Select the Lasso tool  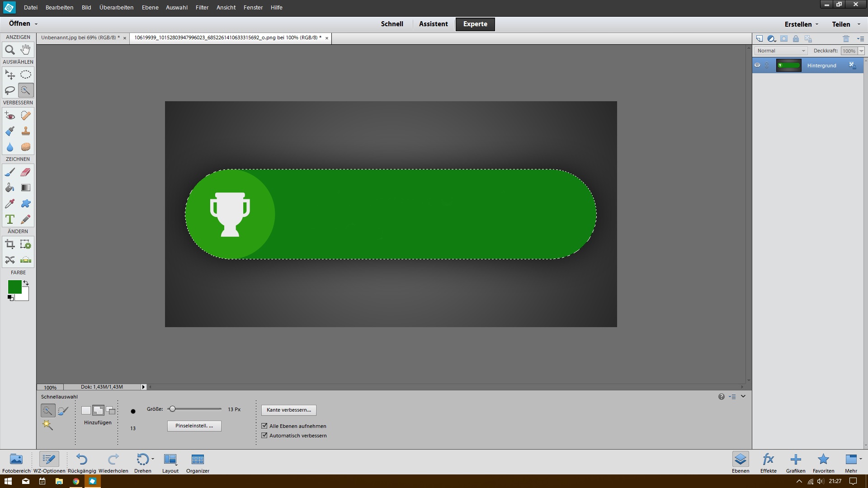[x=9, y=90]
